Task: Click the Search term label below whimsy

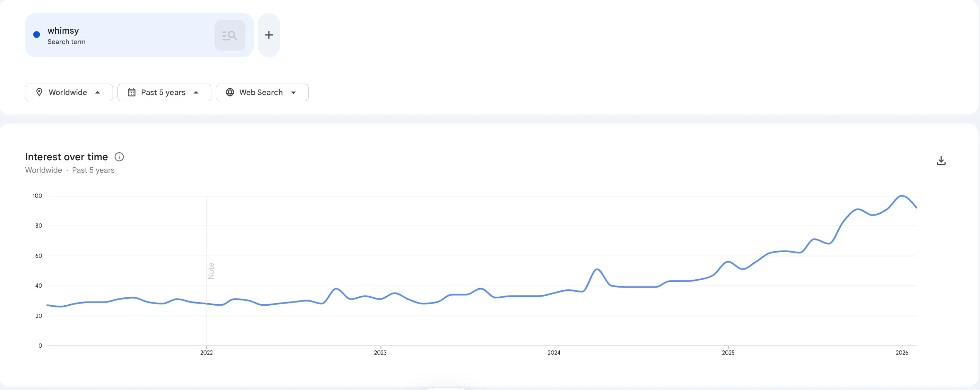Action: (66, 42)
